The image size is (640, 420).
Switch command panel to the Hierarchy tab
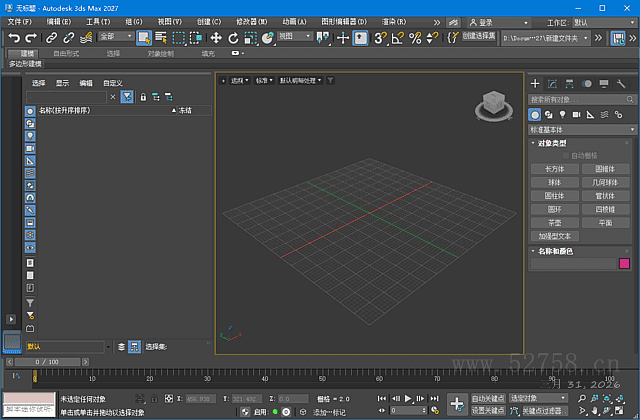point(569,84)
